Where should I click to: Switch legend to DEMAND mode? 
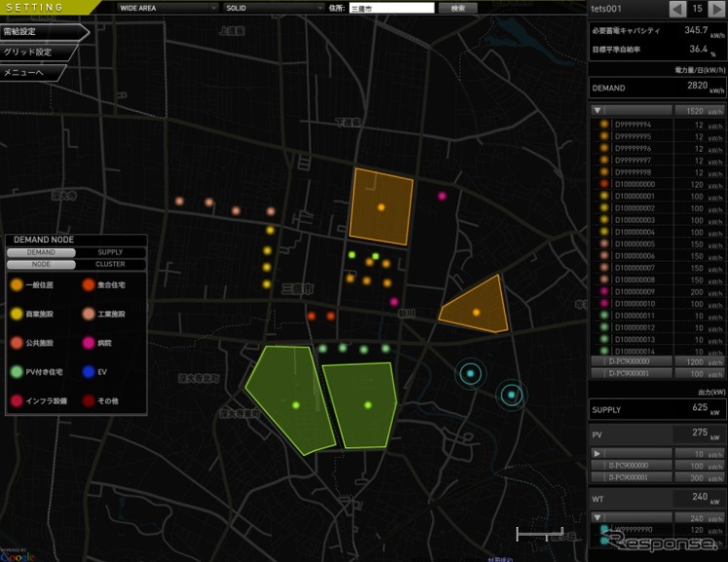[41, 252]
